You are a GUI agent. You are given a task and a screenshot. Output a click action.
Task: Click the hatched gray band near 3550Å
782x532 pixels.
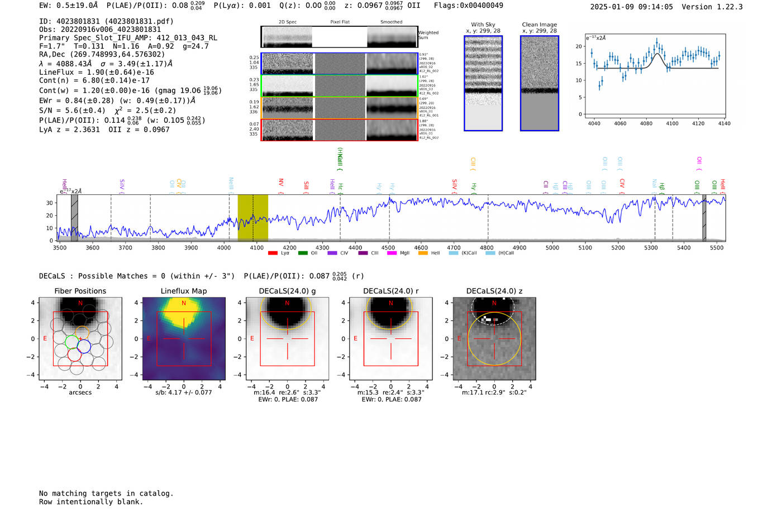click(x=74, y=218)
